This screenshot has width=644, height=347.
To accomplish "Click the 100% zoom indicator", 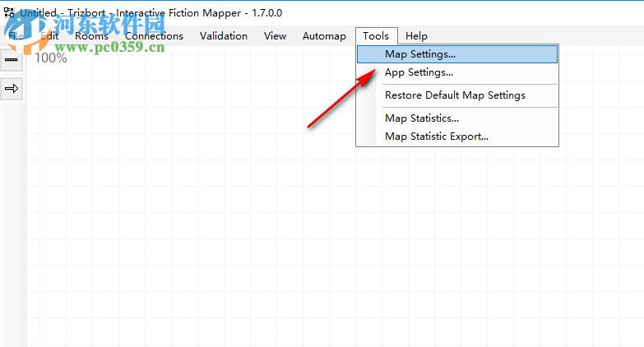I will tap(50, 58).
